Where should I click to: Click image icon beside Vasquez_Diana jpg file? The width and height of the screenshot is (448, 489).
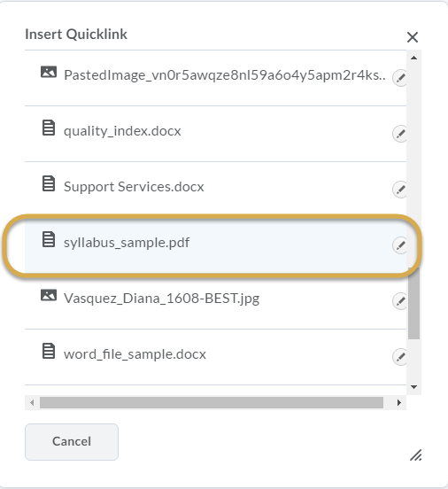click(x=49, y=295)
